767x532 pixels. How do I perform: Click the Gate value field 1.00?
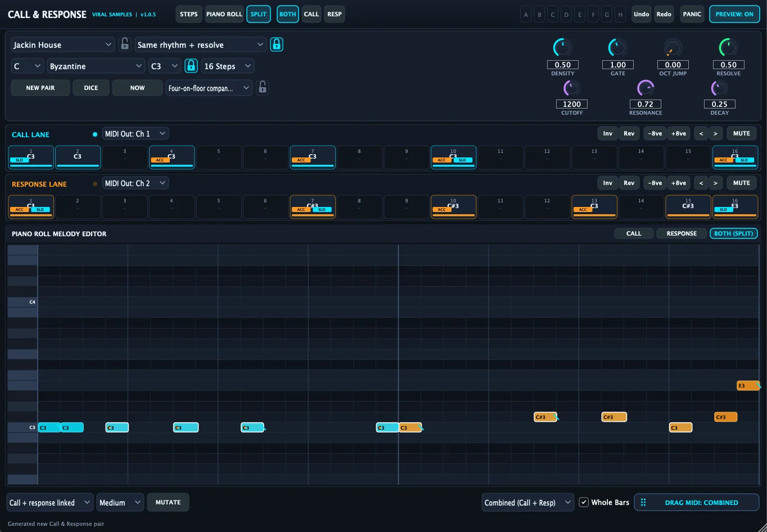point(617,65)
